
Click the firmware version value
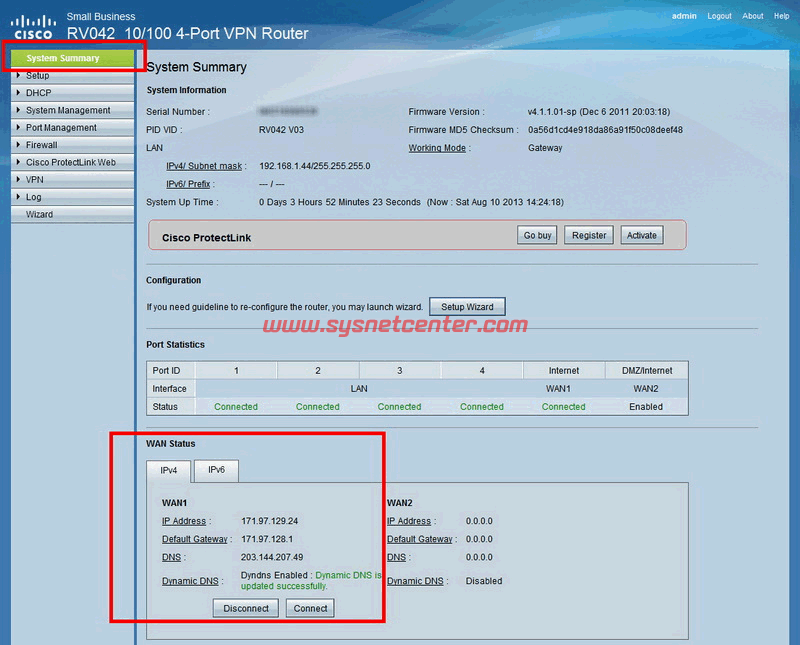click(599, 112)
